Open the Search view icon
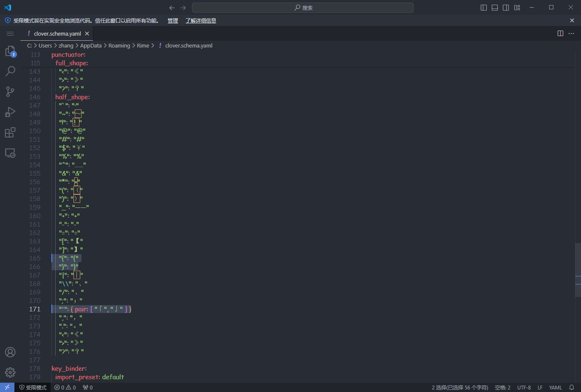This screenshot has width=581, height=392. (10, 71)
